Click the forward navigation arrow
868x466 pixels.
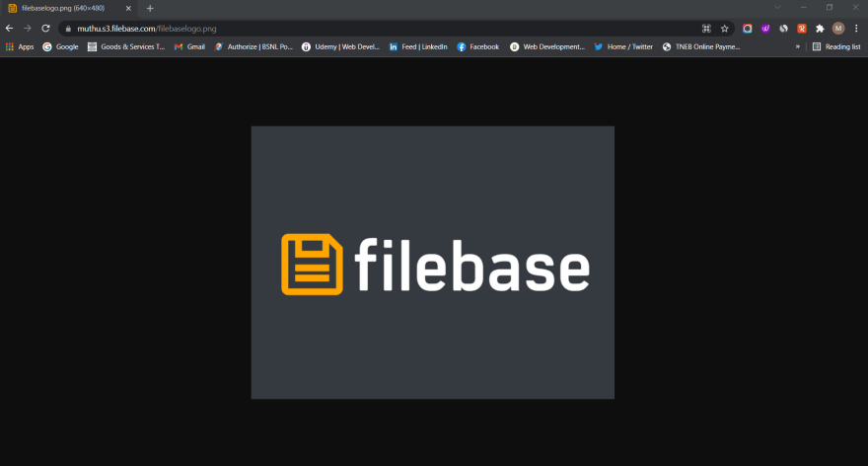click(28, 29)
